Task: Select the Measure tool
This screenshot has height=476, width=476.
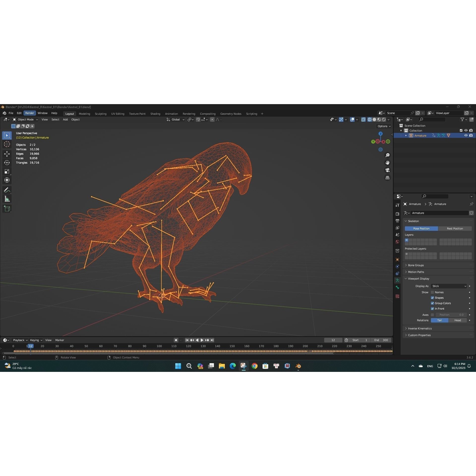Action: click(7, 198)
